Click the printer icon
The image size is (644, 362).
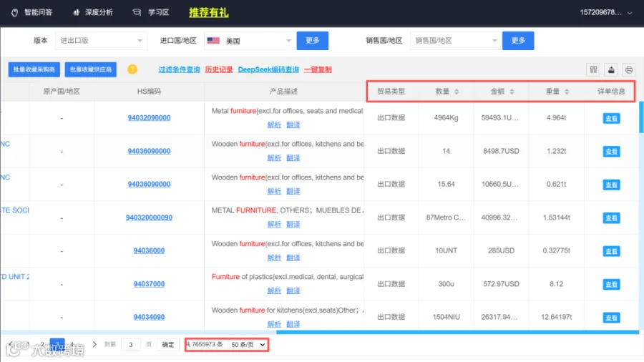pos(629,69)
